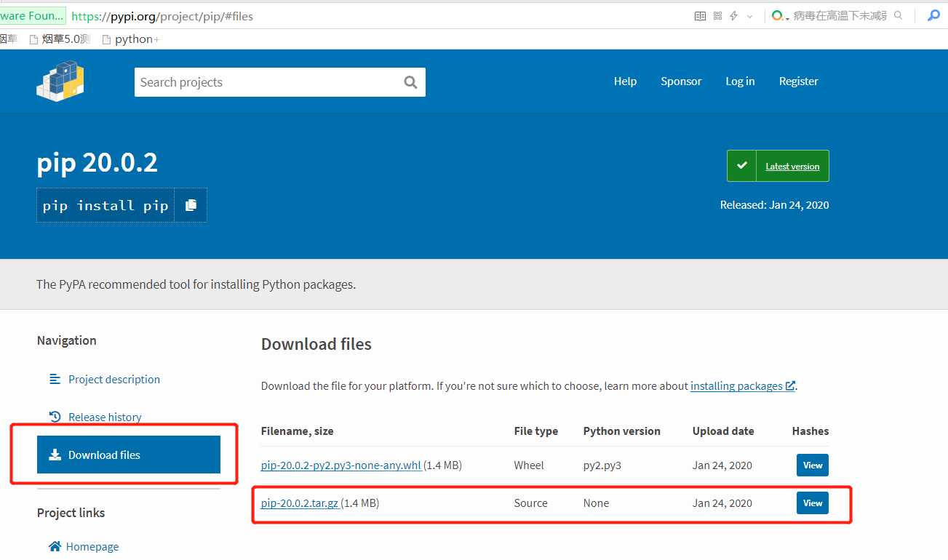Click the File type column header
This screenshot has width=948, height=560.
(x=536, y=431)
